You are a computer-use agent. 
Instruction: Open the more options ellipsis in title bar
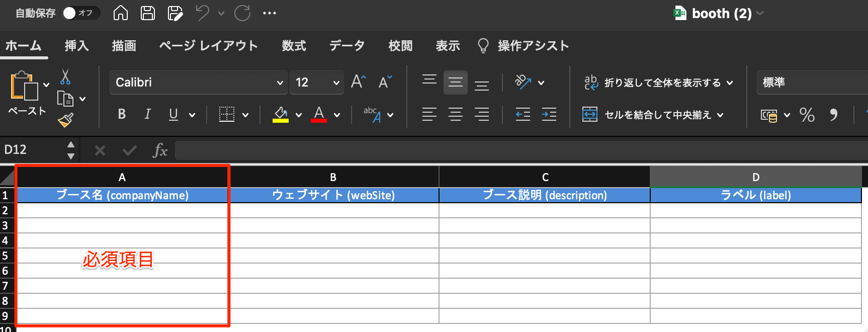pyautogui.click(x=270, y=14)
